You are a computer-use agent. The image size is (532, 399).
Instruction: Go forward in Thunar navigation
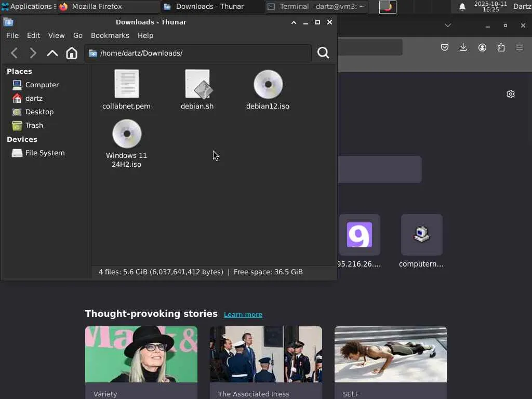(33, 53)
